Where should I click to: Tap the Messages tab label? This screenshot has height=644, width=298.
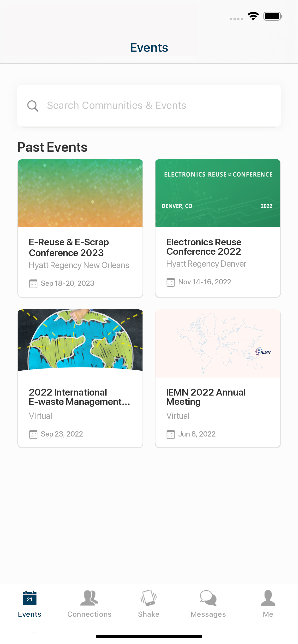(x=208, y=614)
